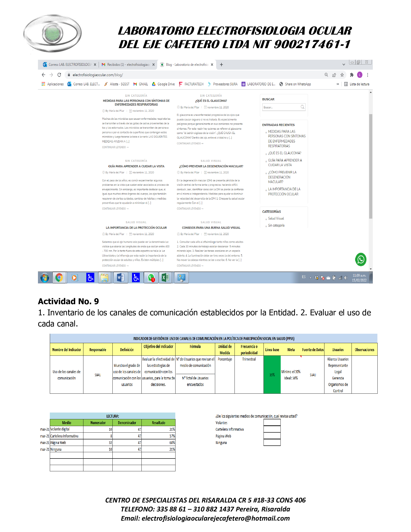411x532 pixels.
Task: Click the share page icon in address bar
Action: [x=334, y=75]
